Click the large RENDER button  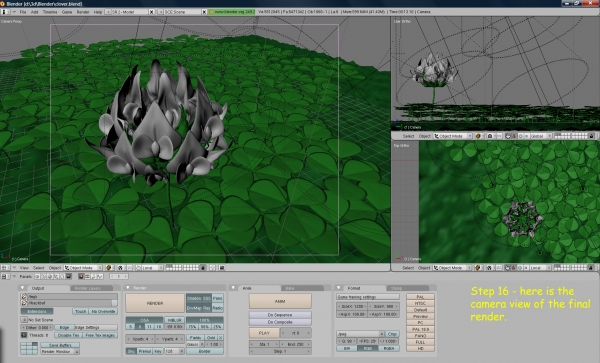pyautogui.click(x=155, y=303)
